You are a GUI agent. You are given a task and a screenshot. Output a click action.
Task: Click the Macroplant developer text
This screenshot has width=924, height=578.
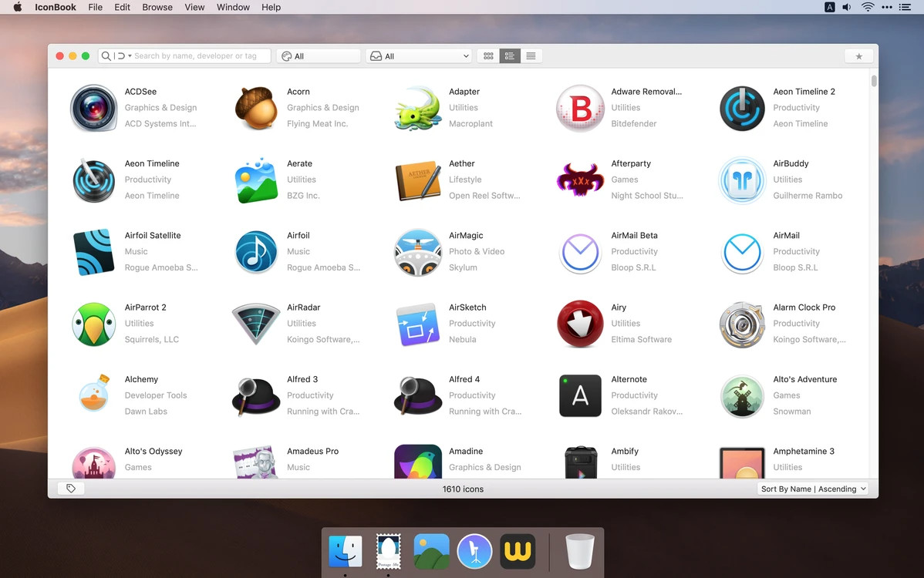click(470, 123)
